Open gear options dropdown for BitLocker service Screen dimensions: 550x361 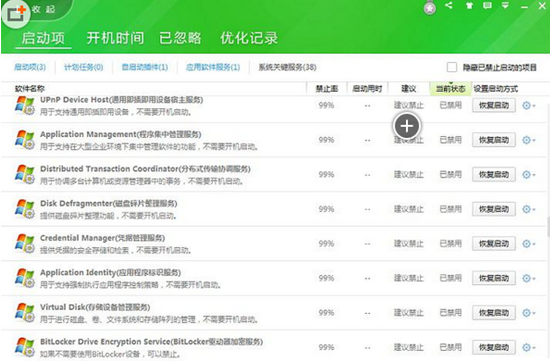click(x=529, y=347)
